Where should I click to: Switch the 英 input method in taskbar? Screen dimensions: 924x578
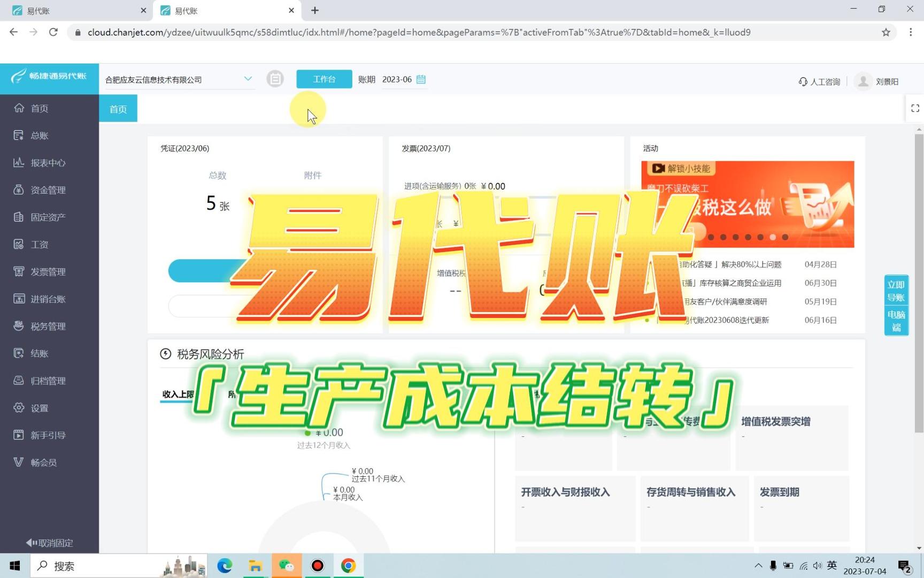pos(831,565)
